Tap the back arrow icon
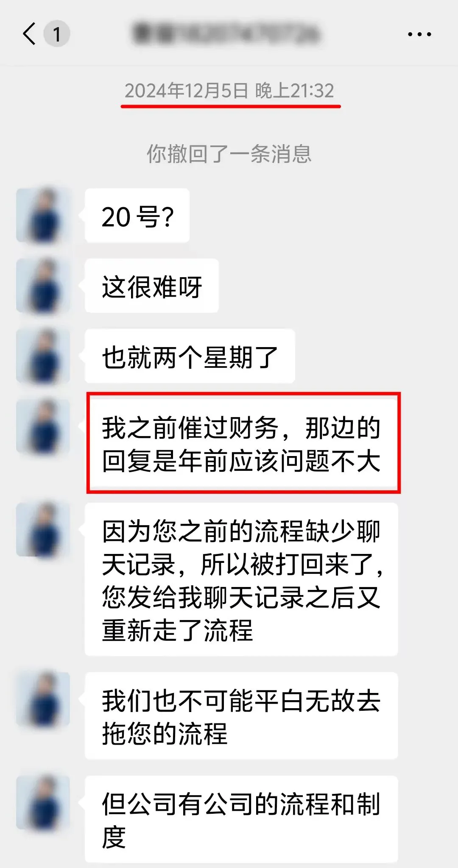Screen dimensions: 458x868 (29, 33)
